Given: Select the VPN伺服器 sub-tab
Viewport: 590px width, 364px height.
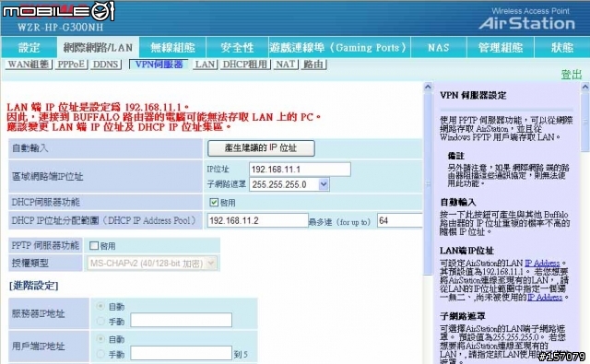Looking at the screenshot, I should (x=159, y=65).
